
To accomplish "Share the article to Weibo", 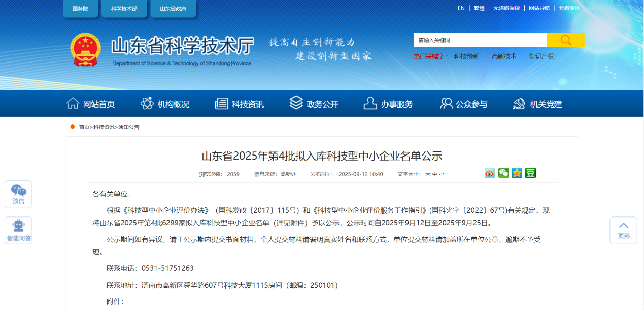I will [490, 173].
